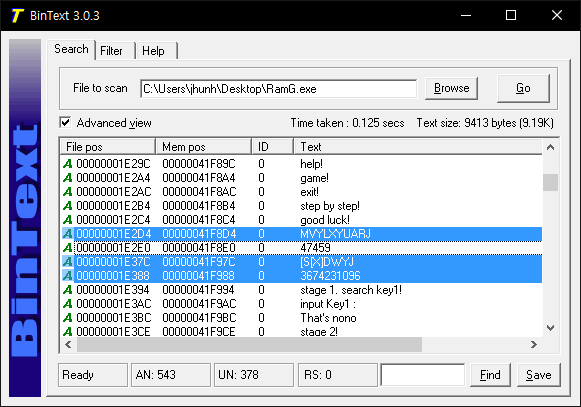Click the A icon beside 'stage 2!'
The width and height of the screenshot is (581, 407).
point(67,331)
